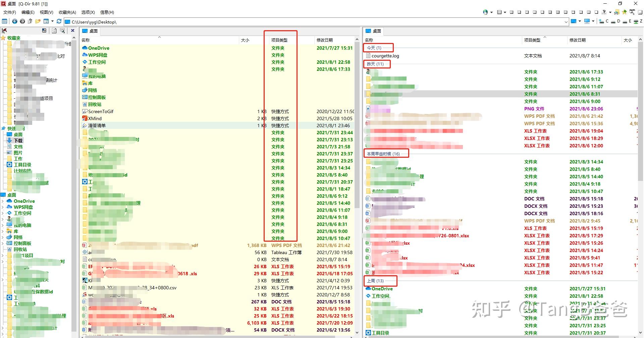The width and height of the screenshot is (644, 338).
Task: Switch to four-pane grid layout
Action: tap(512, 12)
